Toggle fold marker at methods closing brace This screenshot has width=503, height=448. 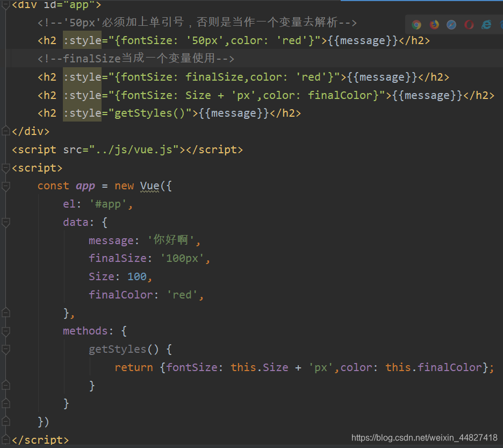(6, 403)
